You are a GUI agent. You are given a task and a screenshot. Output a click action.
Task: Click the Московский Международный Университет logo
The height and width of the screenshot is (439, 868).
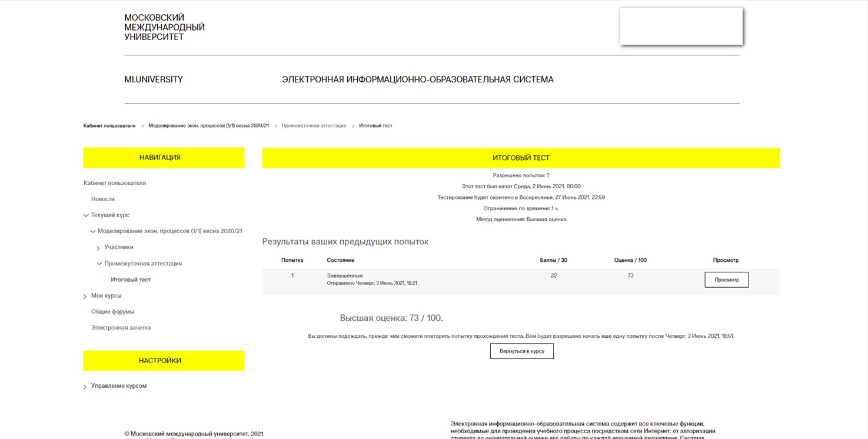(165, 27)
